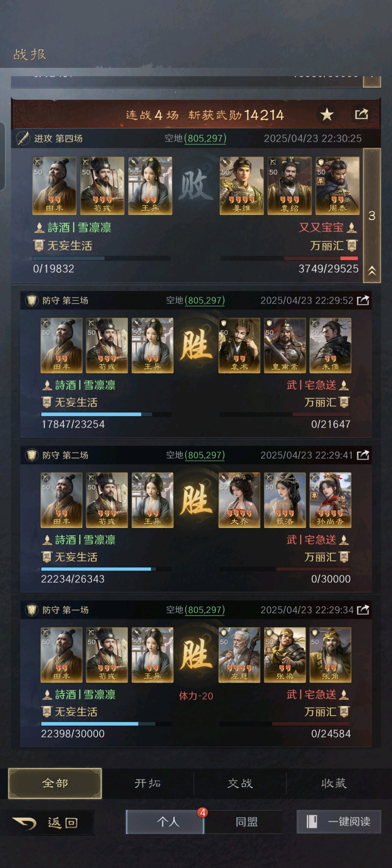392x868 pixels.
Task: Click the sword icon beside 进攻 第四场
Action: tap(23, 138)
